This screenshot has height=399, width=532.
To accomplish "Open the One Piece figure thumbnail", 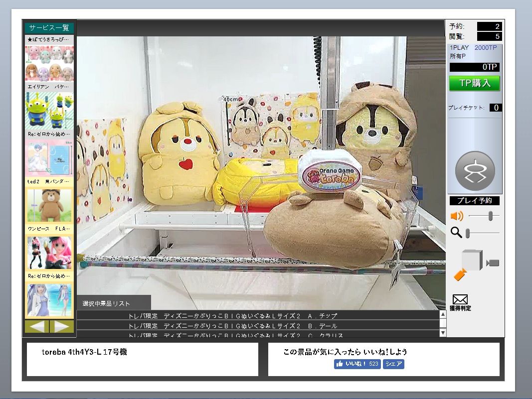I will (49, 253).
